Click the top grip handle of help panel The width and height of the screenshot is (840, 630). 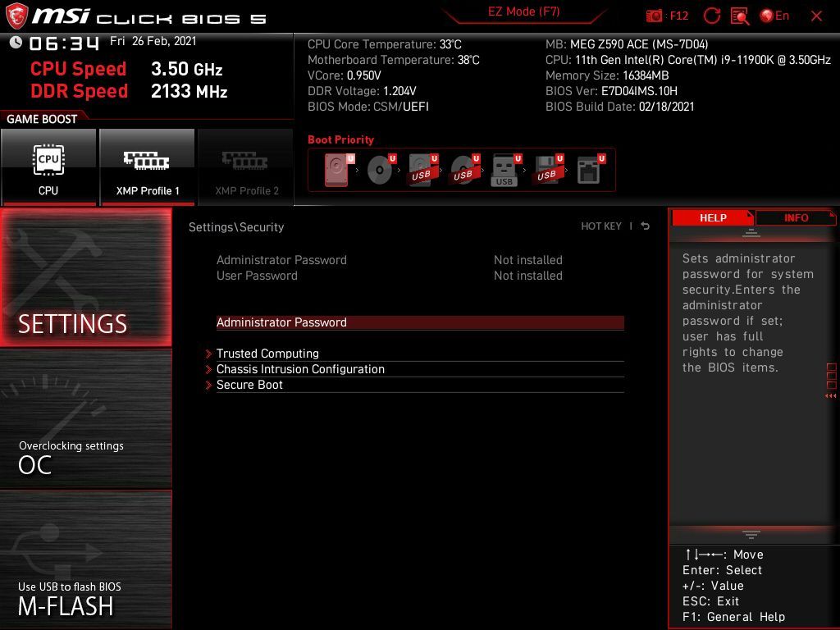click(x=751, y=234)
